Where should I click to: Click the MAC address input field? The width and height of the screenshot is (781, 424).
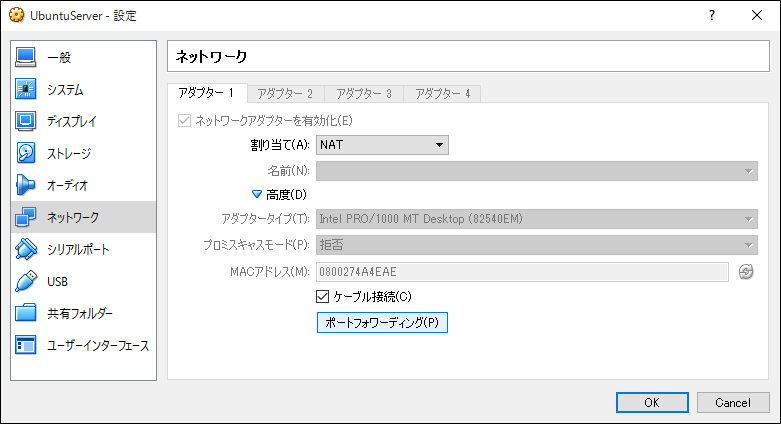(522, 272)
